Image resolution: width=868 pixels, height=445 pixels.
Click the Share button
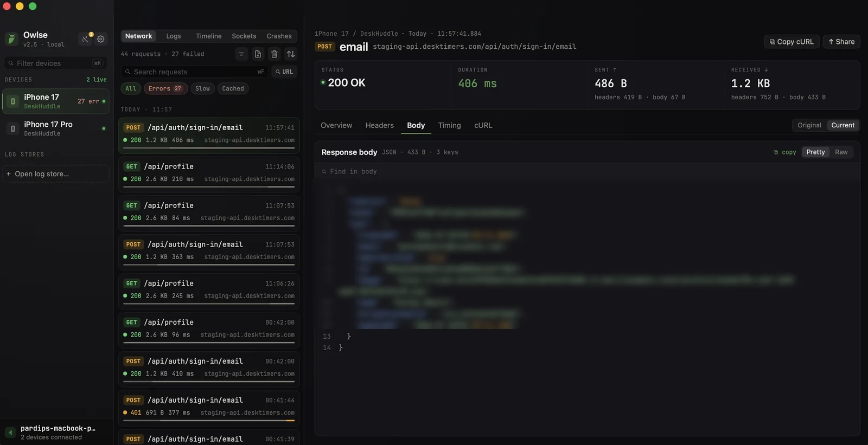click(841, 42)
